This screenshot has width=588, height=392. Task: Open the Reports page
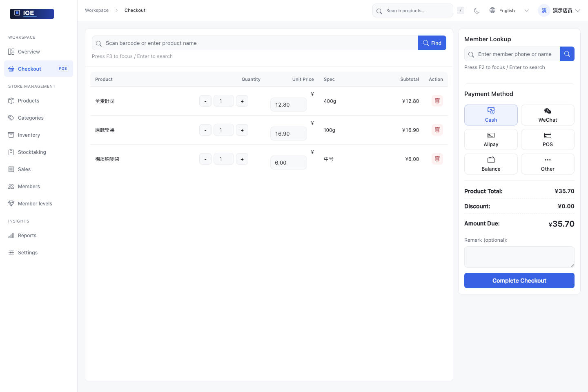pos(38,236)
